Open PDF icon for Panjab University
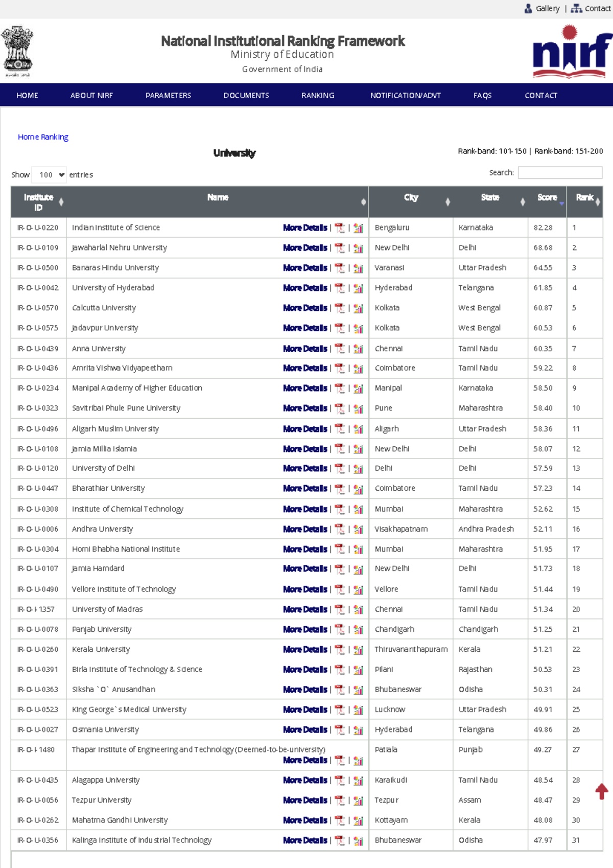613x868 pixels. pos(340,630)
